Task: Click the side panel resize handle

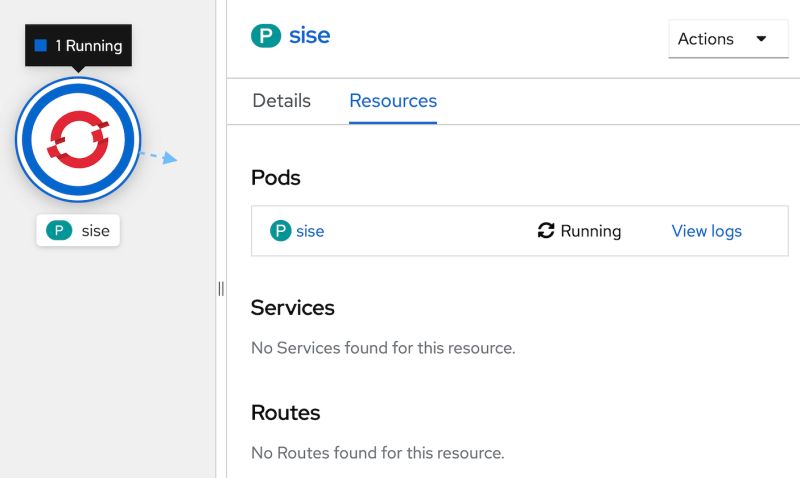Action: (x=221, y=288)
